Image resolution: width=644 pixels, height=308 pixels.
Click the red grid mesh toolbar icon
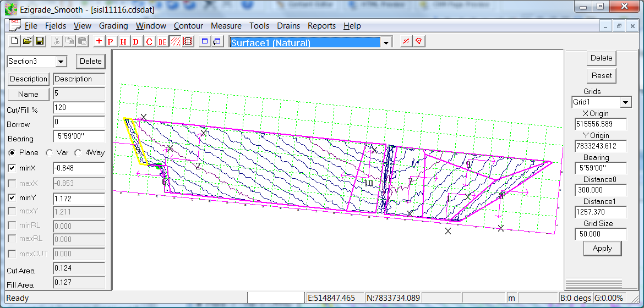coord(188,42)
